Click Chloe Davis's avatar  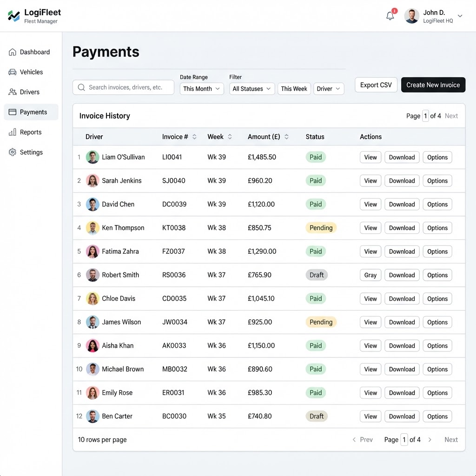[93, 298]
